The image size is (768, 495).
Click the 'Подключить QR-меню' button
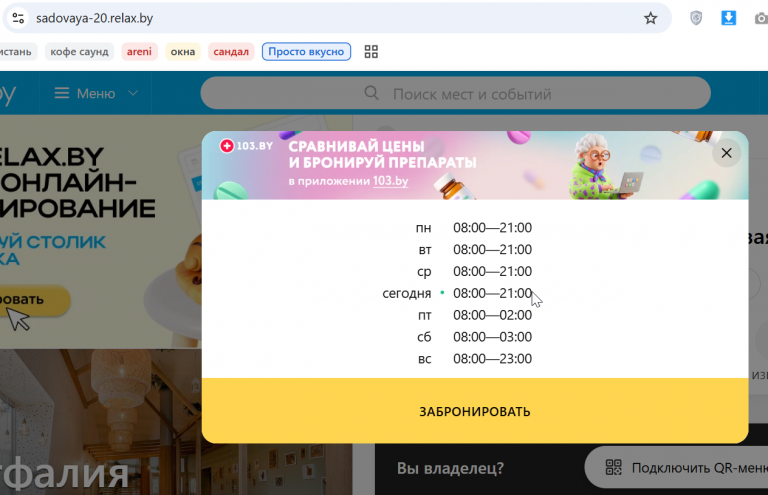tap(676, 468)
